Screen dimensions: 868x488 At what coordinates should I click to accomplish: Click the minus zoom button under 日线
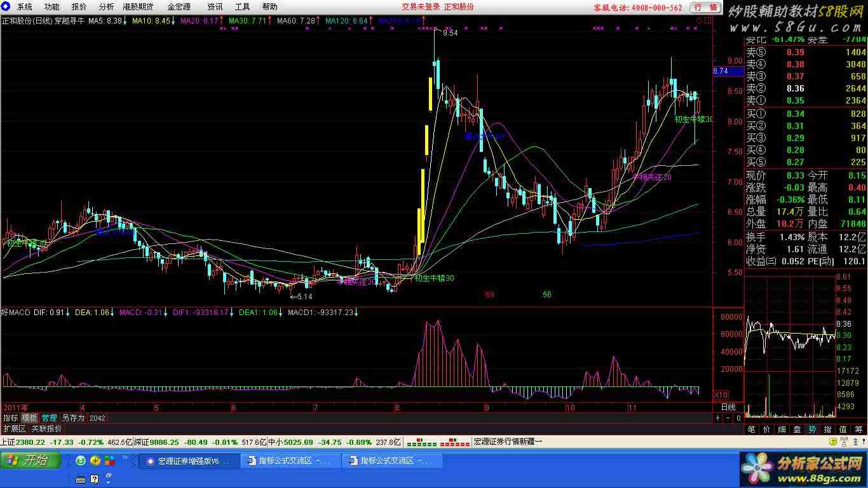click(728, 418)
